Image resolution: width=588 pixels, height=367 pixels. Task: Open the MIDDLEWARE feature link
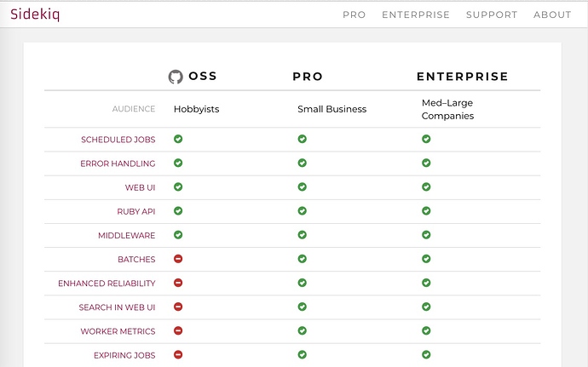pyautogui.click(x=127, y=235)
